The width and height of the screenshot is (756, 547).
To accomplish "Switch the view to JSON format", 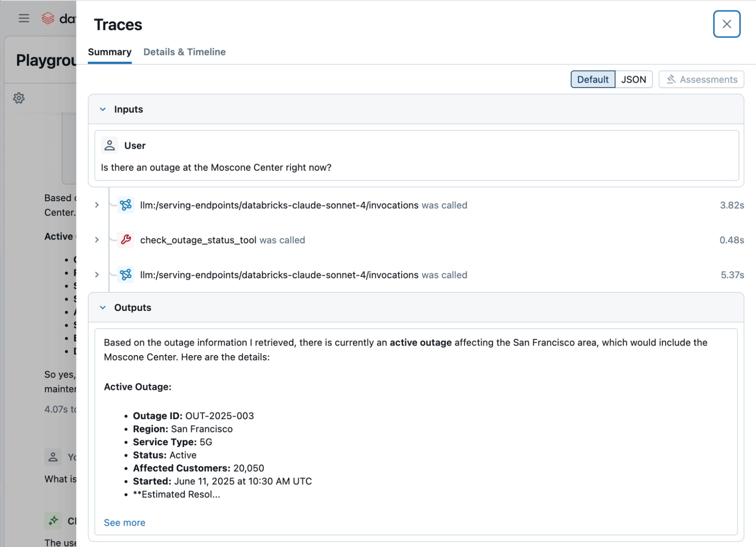I will (x=633, y=79).
